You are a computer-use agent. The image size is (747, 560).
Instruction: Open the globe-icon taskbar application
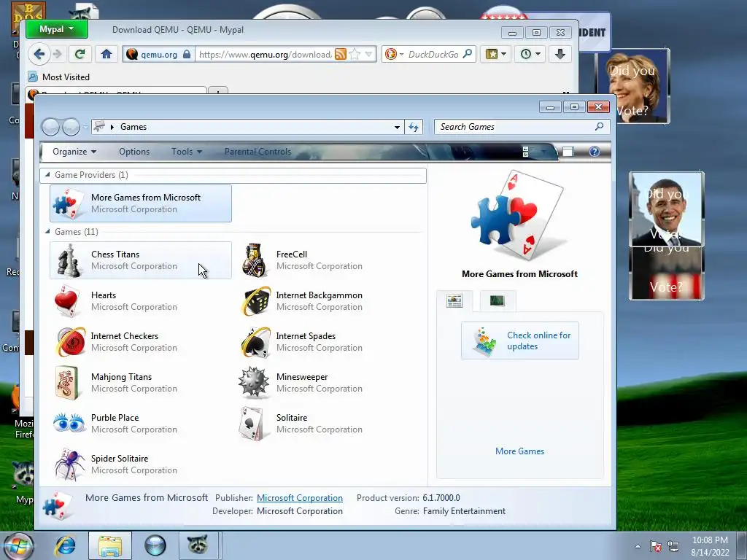pos(155,545)
